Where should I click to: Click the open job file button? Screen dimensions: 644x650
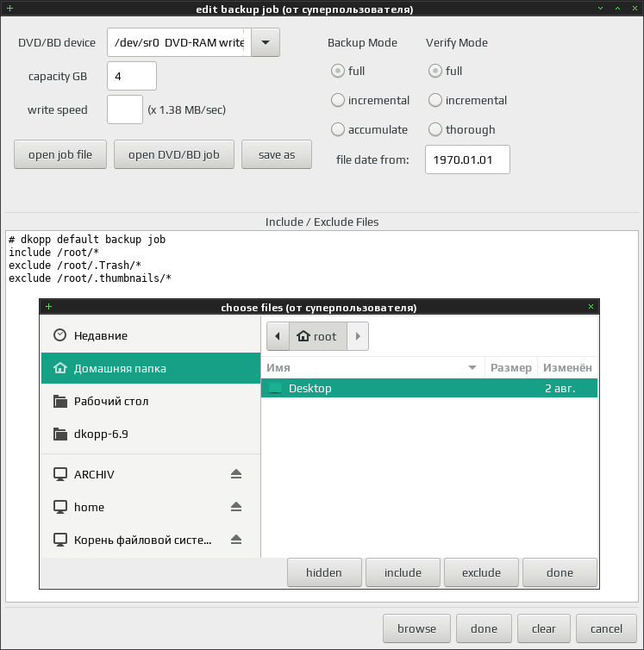coord(60,154)
